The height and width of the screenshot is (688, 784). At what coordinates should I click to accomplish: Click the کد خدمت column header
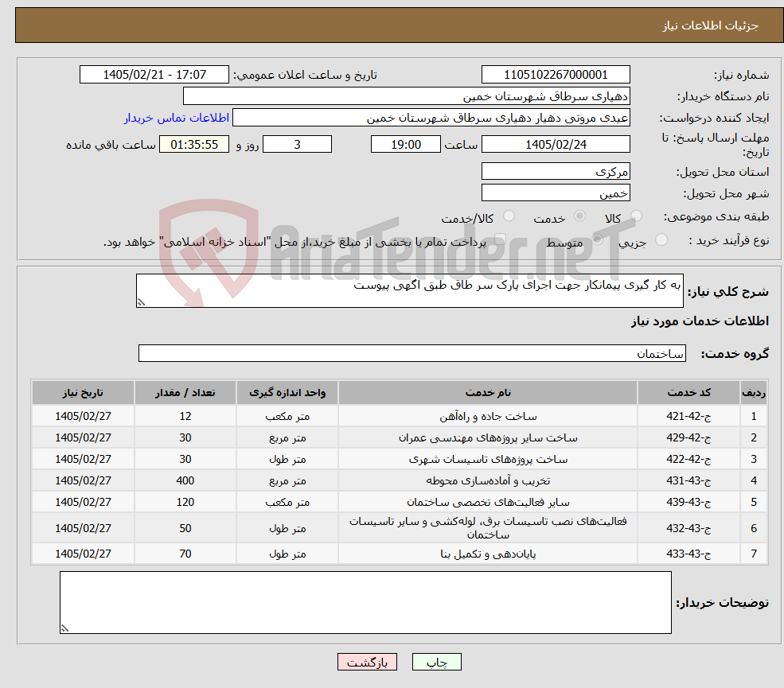[688, 393]
